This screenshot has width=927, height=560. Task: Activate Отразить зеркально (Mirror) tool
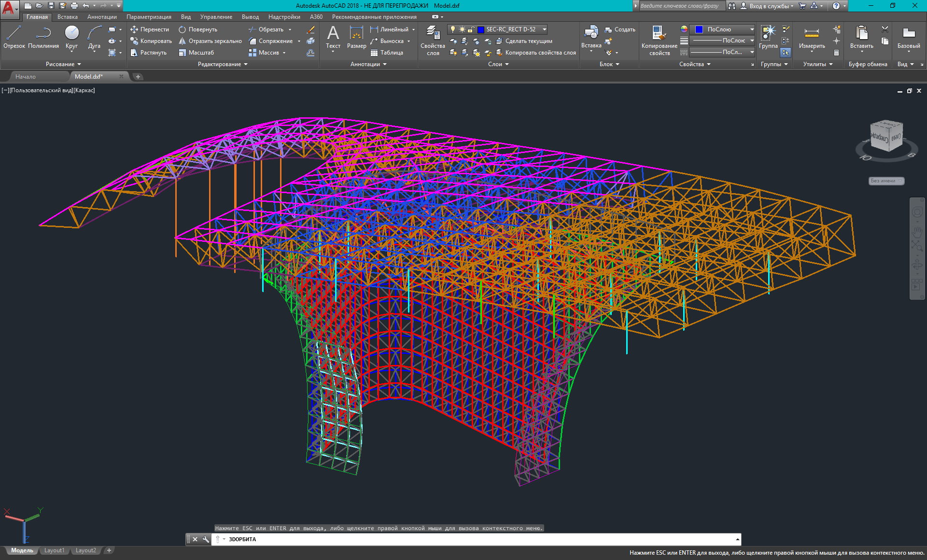[211, 41]
